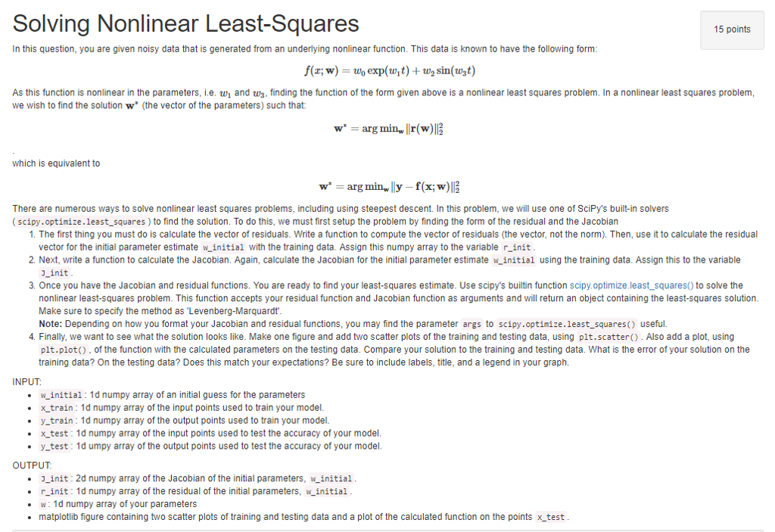The width and height of the screenshot is (775, 532).
Task: Click the x_train bullet under INPUT
Action: [x=56, y=407]
